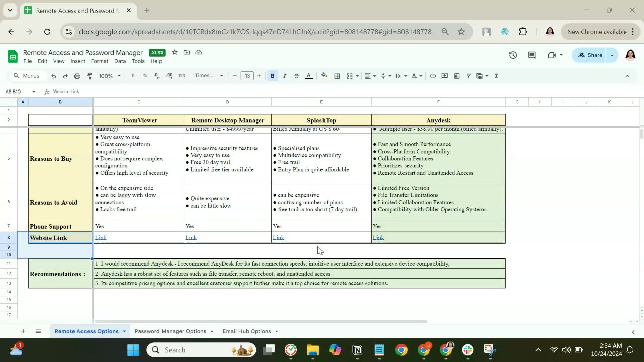Viewport: 644px width, 362px height.
Task: Click the font size field showing 13
Action: pos(247,76)
